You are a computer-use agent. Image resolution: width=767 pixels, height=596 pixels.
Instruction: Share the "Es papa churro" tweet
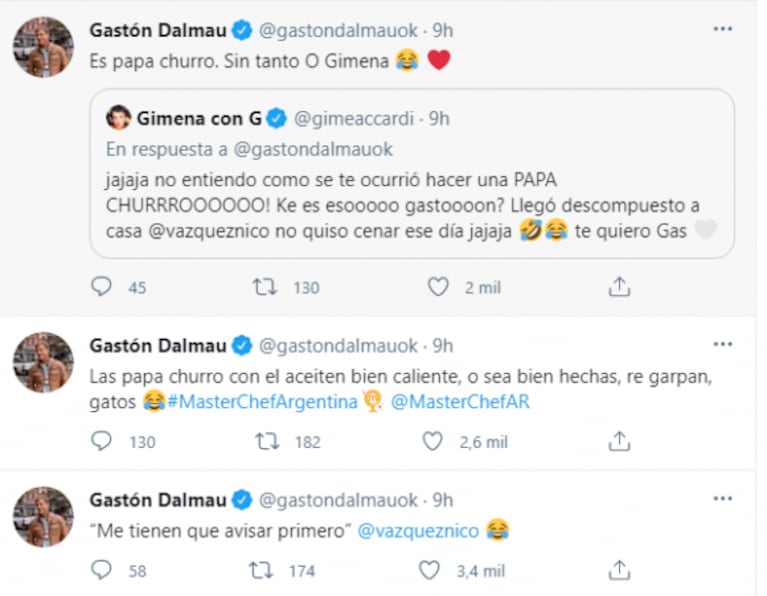pyautogui.click(x=619, y=287)
